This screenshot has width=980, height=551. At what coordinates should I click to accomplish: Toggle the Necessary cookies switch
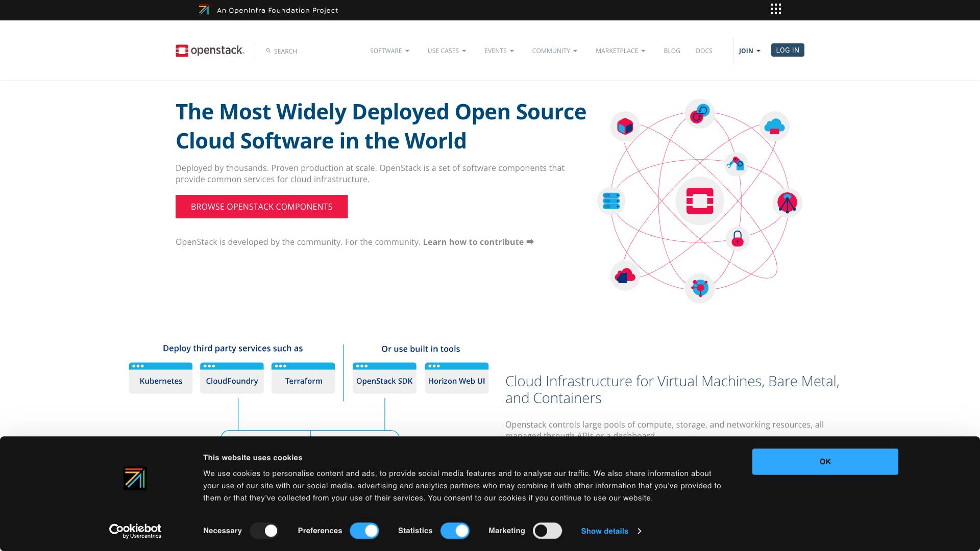tap(264, 531)
